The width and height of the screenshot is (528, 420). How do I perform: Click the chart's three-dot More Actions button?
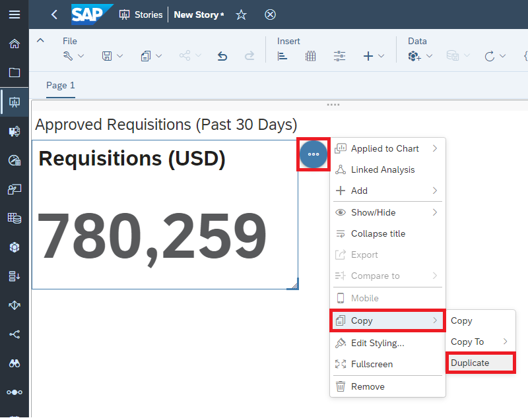(313, 154)
